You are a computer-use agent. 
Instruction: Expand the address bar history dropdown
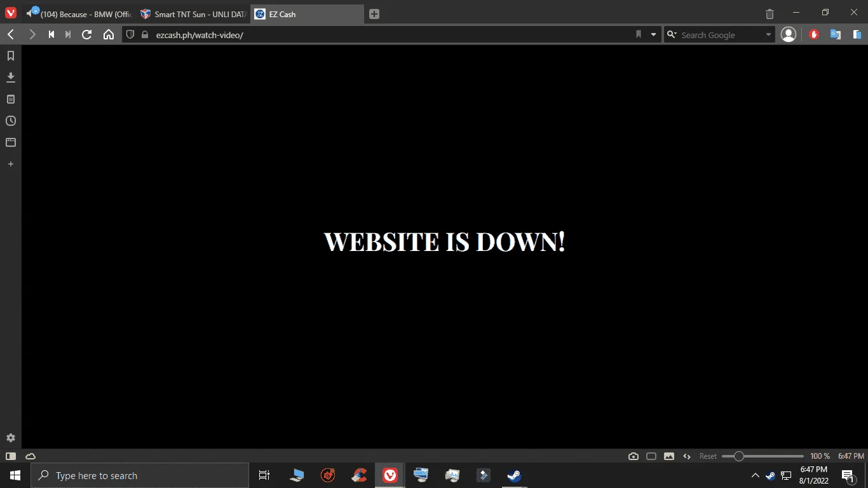653,35
